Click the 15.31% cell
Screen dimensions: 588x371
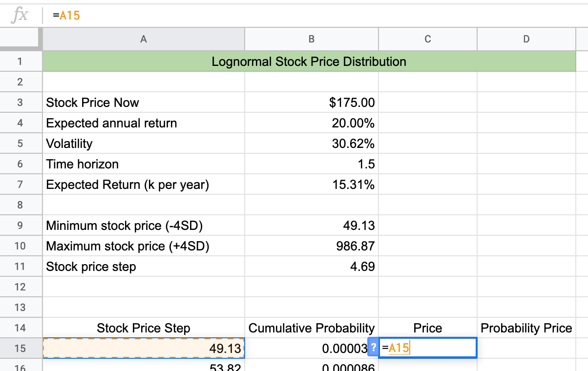[312, 185]
